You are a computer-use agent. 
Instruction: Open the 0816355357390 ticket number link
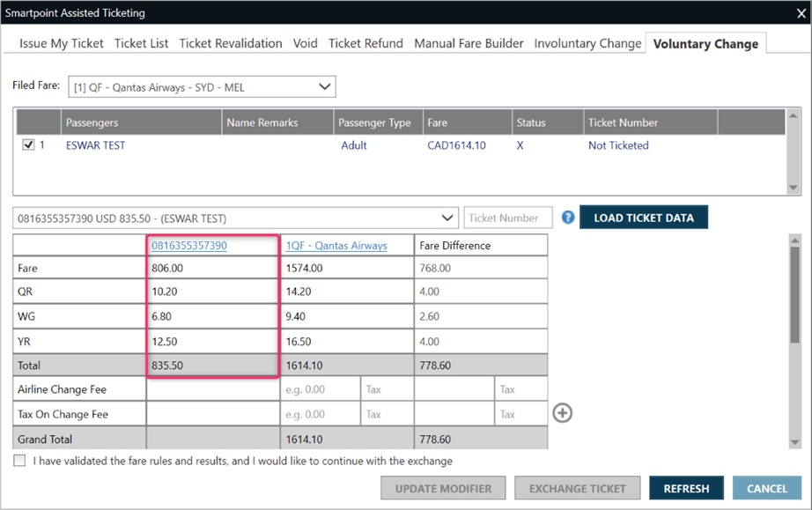pos(188,246)
